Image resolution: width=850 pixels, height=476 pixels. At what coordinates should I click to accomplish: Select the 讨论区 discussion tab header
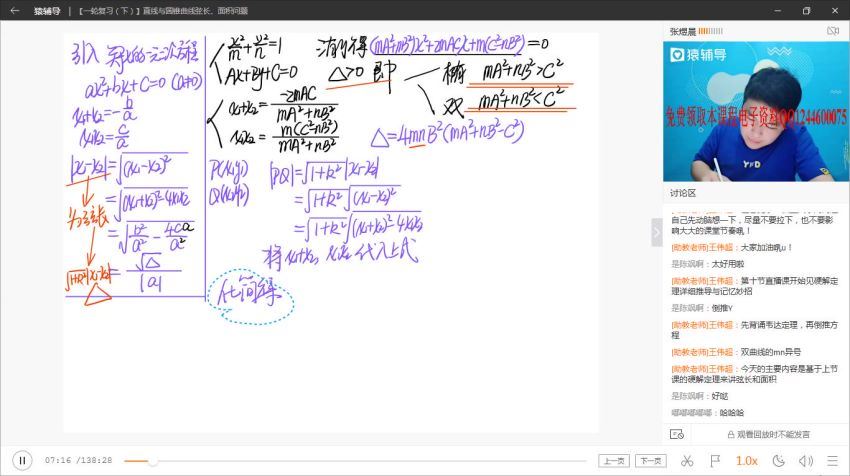click(x=684, y=192)
